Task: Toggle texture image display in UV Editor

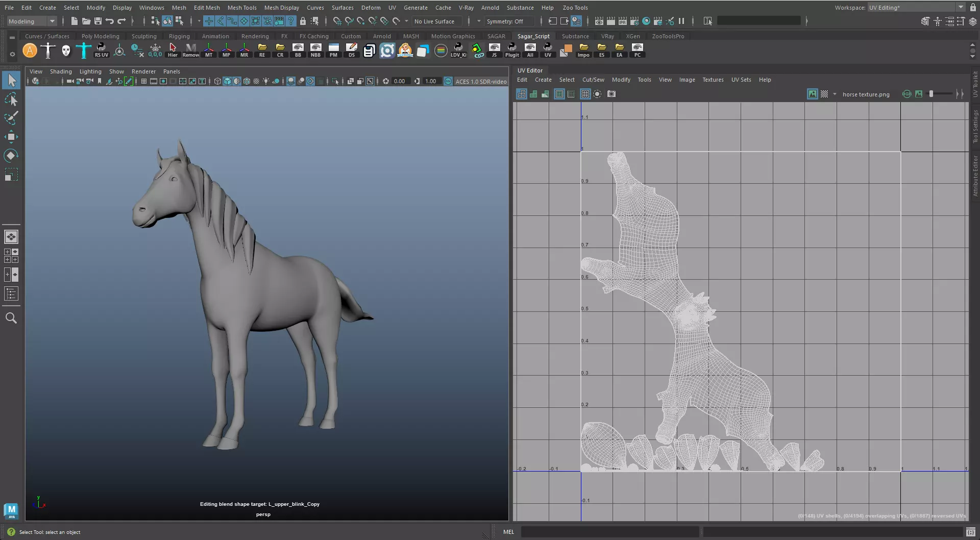Action: pyautogui.click(x=812, y=94)
